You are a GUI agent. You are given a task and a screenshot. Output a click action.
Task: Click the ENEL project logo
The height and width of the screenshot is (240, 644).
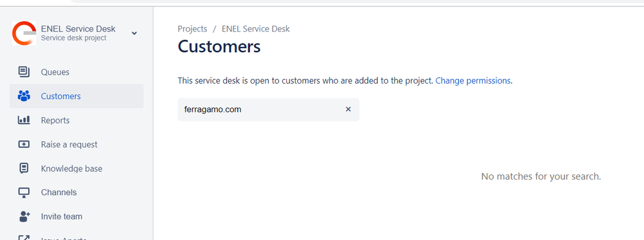click(x=24, y=33)
